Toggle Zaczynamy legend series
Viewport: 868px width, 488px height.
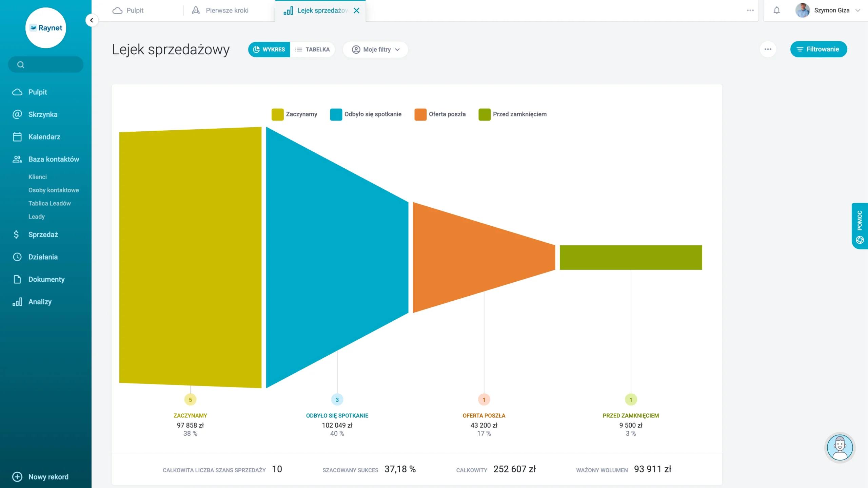click(x=294, y=114)
